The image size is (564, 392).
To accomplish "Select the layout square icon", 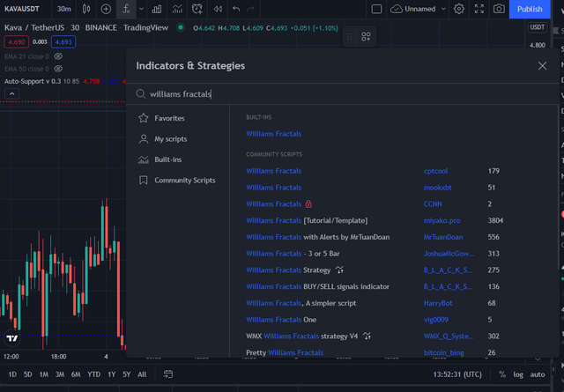I will pos(376,9).
